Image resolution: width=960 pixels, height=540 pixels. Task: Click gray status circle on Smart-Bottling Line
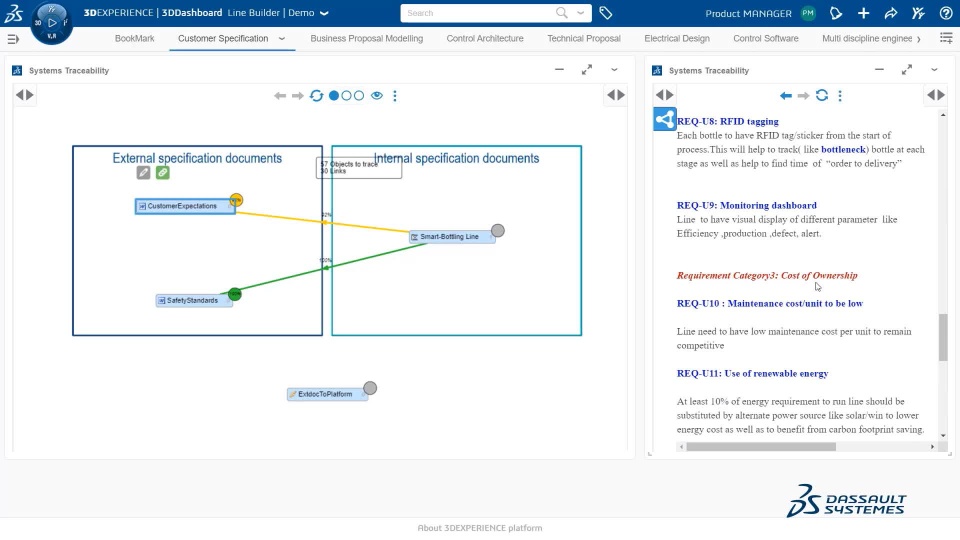coord(498,231)
